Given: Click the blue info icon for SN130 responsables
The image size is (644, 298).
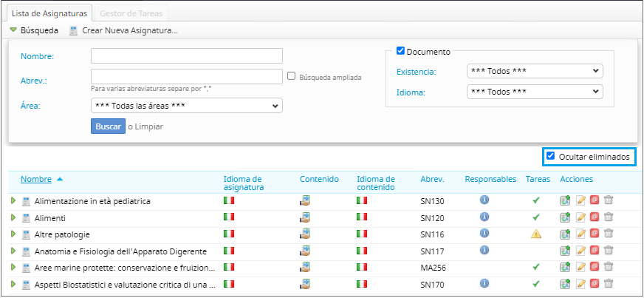Looking at the screenshot, I should pyautogui.click(x=484, y=200).
